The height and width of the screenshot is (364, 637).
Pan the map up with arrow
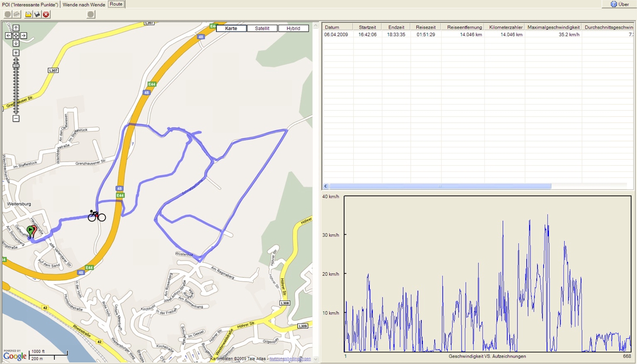[x=16, y=28]
